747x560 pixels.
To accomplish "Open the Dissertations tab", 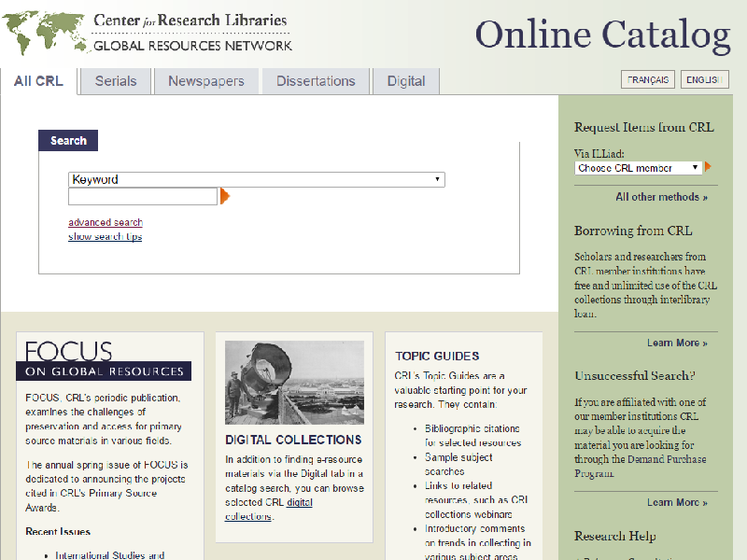I will coord(316,81).
